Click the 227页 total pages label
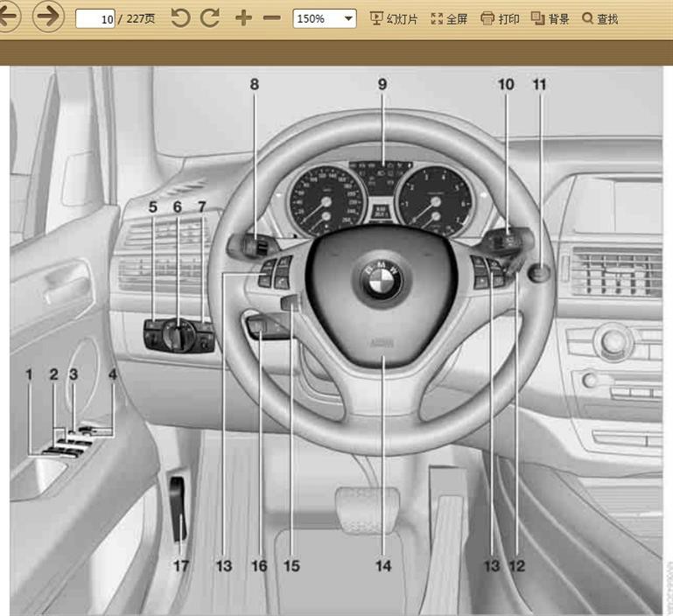 coord(141,19)
